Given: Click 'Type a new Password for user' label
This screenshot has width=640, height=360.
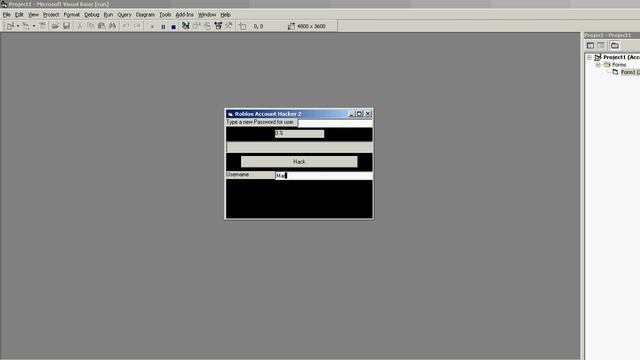Looking at the screenshot, I should click(x=260, y=122).
